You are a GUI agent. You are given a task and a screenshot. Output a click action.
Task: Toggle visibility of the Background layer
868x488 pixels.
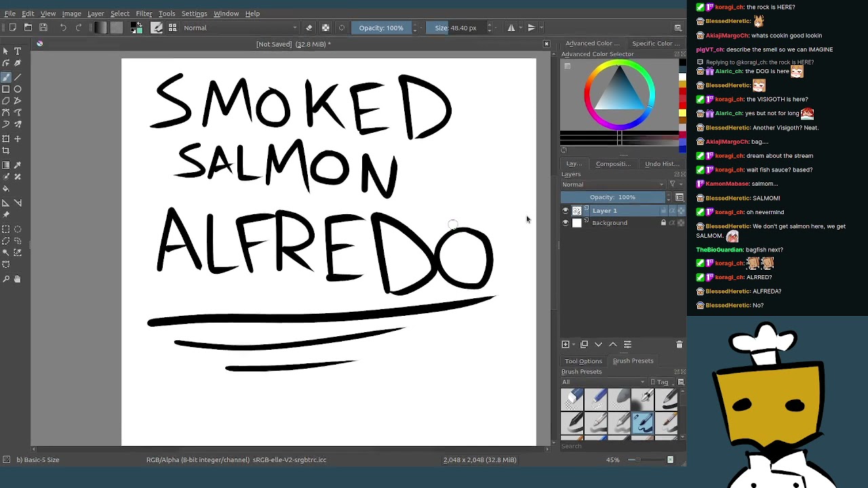(x=566, y=223)
